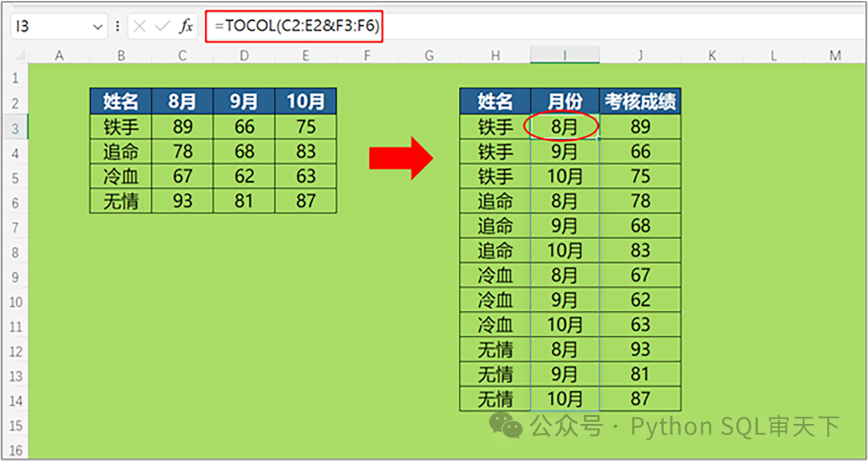Click the 姓名 header in left table

[121, 101]
